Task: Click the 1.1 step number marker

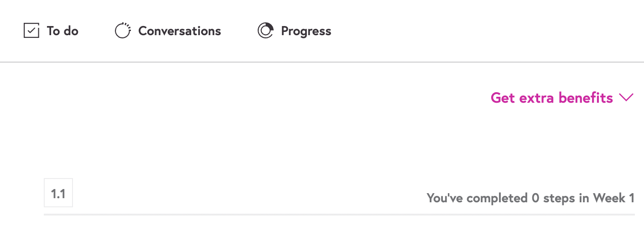Action: pyautogui.click(x=58, y=194)
